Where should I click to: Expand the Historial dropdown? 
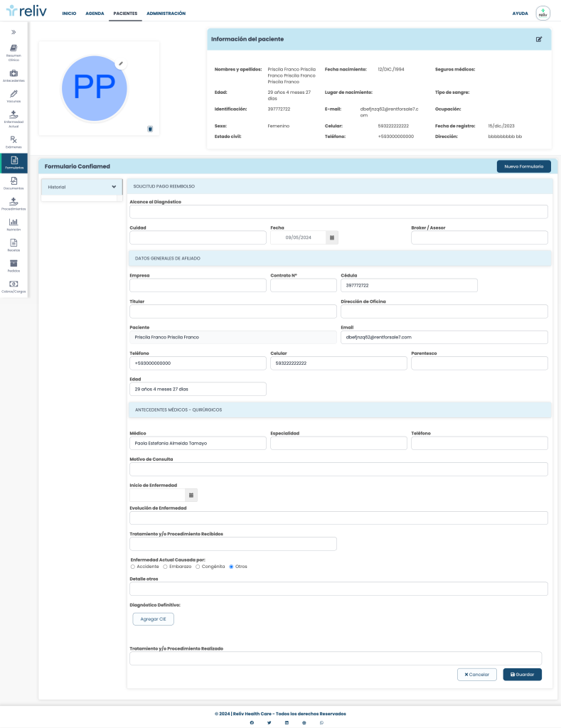pyautogui.click(x=114, y=187)
